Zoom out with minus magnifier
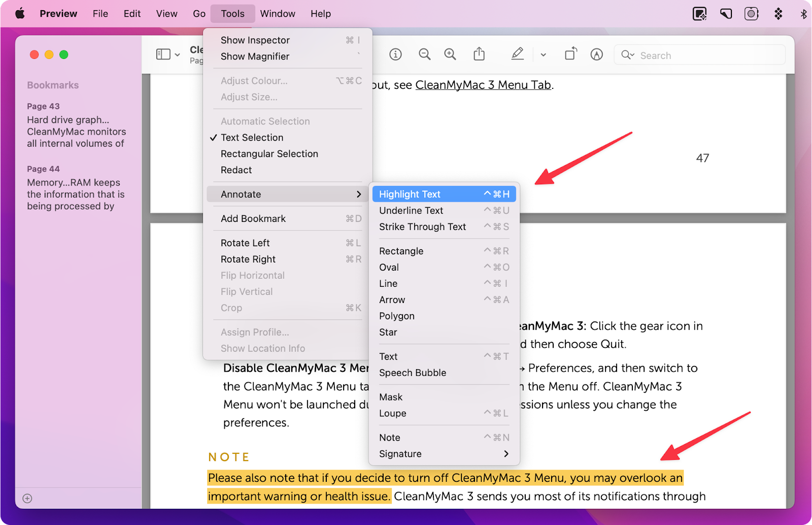The width and height of the screenshot is (812, 525). pyautogui.click(x=424, y=54)
